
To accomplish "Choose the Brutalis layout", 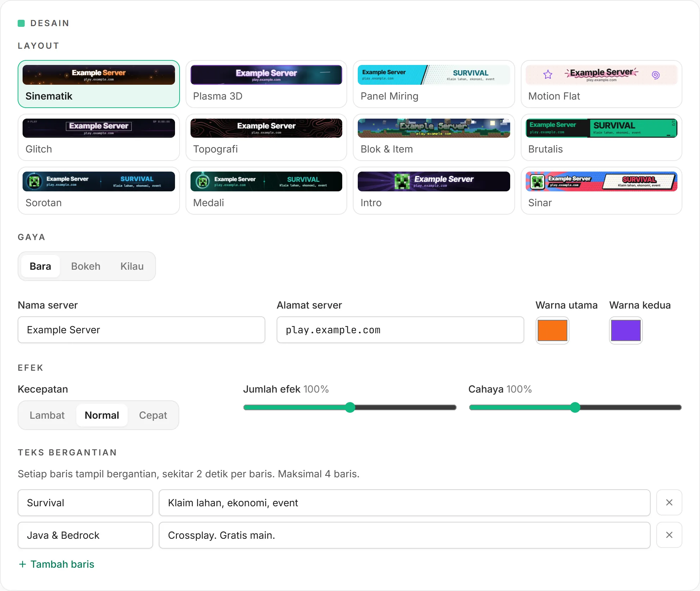I will pos(601,137).
